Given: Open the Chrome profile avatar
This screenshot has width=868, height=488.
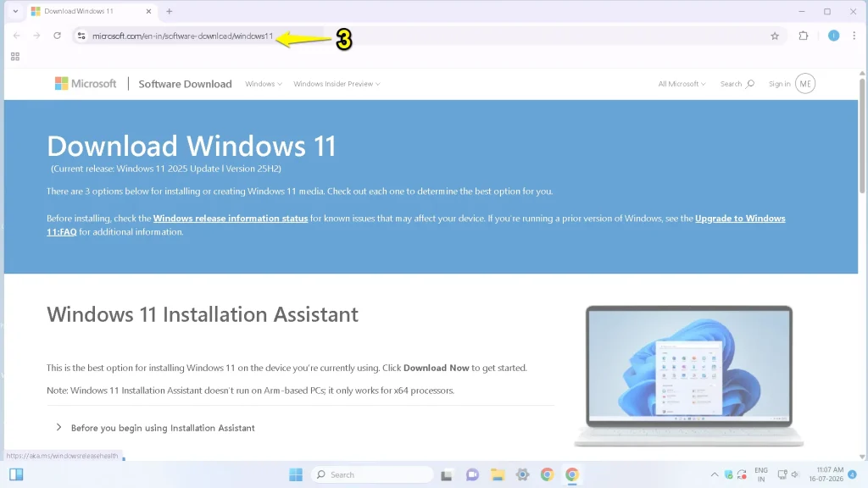Looking at the screenshot, I should tap(833, 36).
